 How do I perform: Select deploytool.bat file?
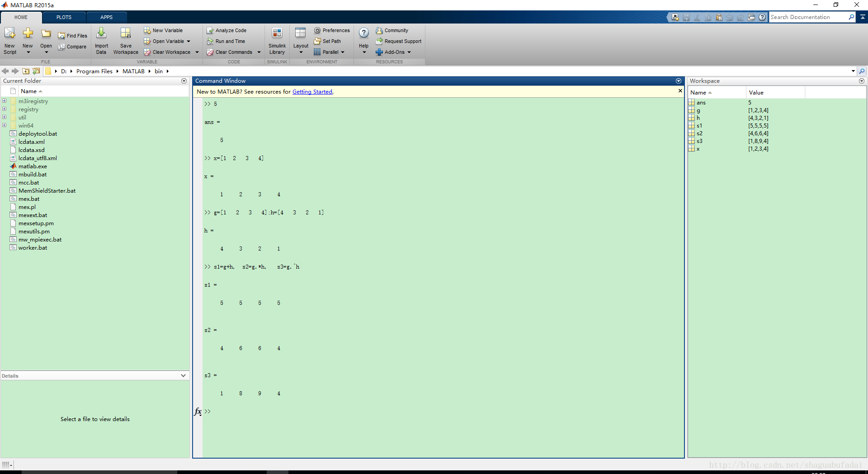coord(38,134)
